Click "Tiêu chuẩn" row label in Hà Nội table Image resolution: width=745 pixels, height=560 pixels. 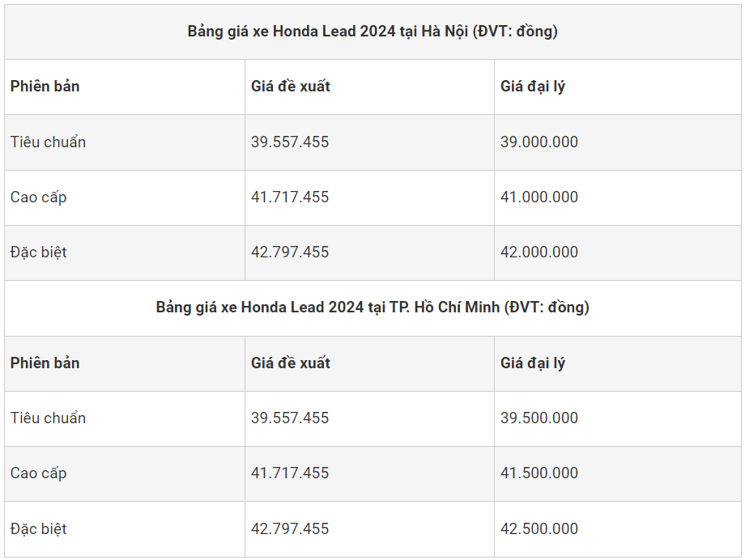(x=49, y=142)
